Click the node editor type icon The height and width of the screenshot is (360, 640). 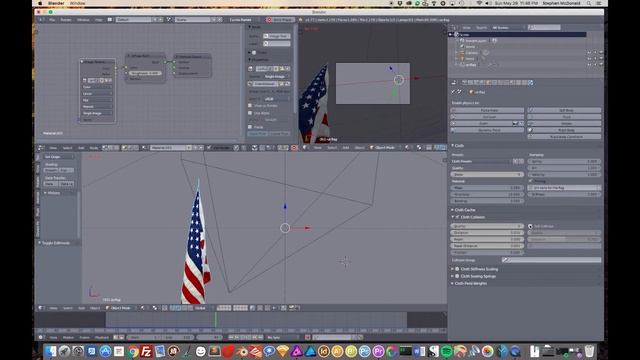(41, 148)
